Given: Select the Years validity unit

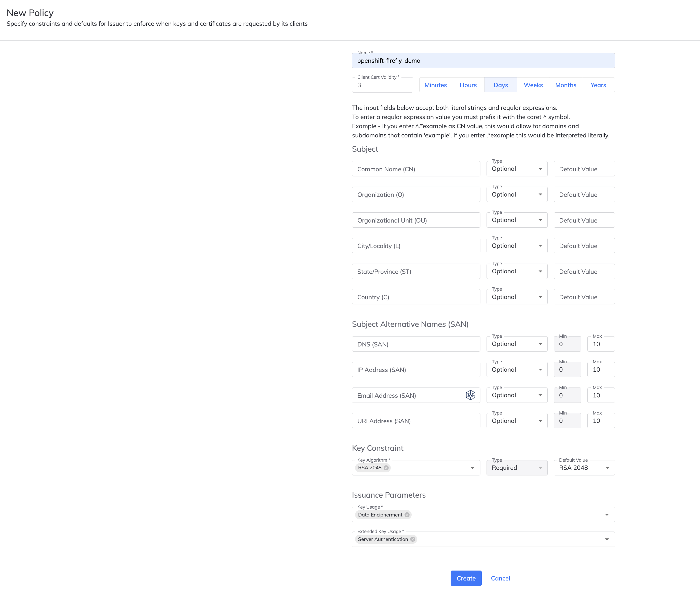Looking at the screenshot, I should tap(598, 85).
